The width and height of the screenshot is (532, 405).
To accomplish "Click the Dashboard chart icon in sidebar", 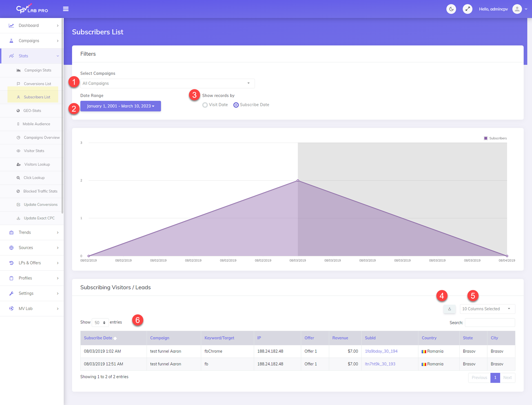I will [11, 26].
